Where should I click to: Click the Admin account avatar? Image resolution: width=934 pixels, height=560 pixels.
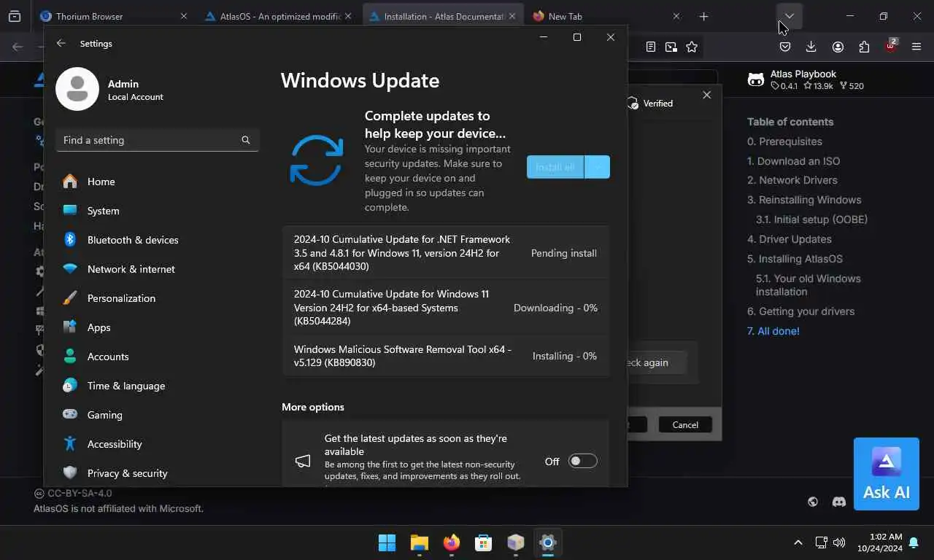pyautogui.click(x=77, y=89)
